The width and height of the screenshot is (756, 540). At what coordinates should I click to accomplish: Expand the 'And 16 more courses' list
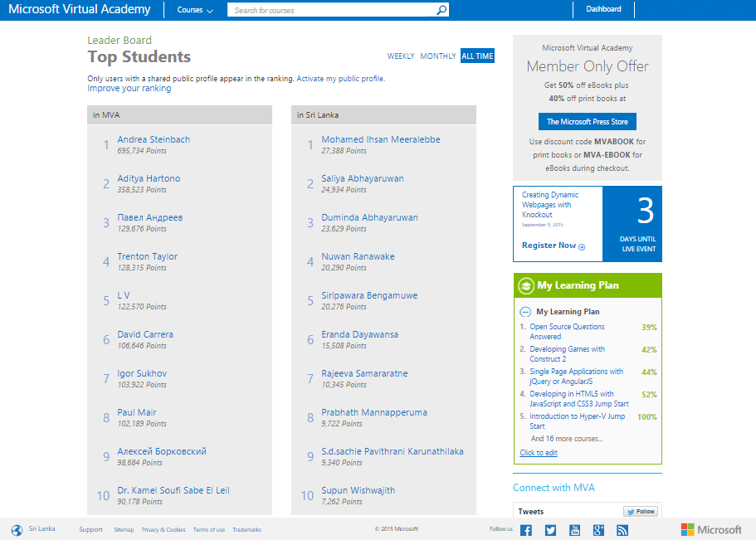(567, 439)
